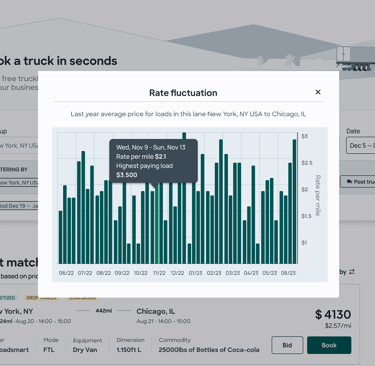Click tooltip text Highest paying load

click(x=144, y=166)
